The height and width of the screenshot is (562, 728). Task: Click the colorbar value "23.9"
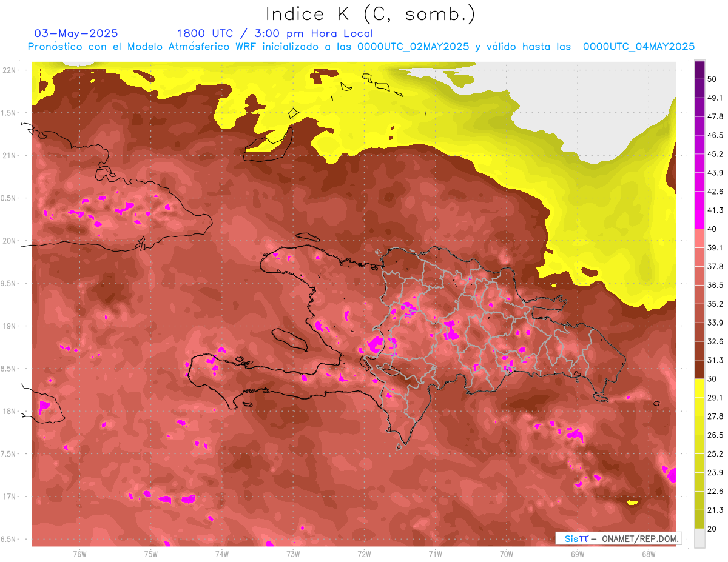click(x=715, y=473)
